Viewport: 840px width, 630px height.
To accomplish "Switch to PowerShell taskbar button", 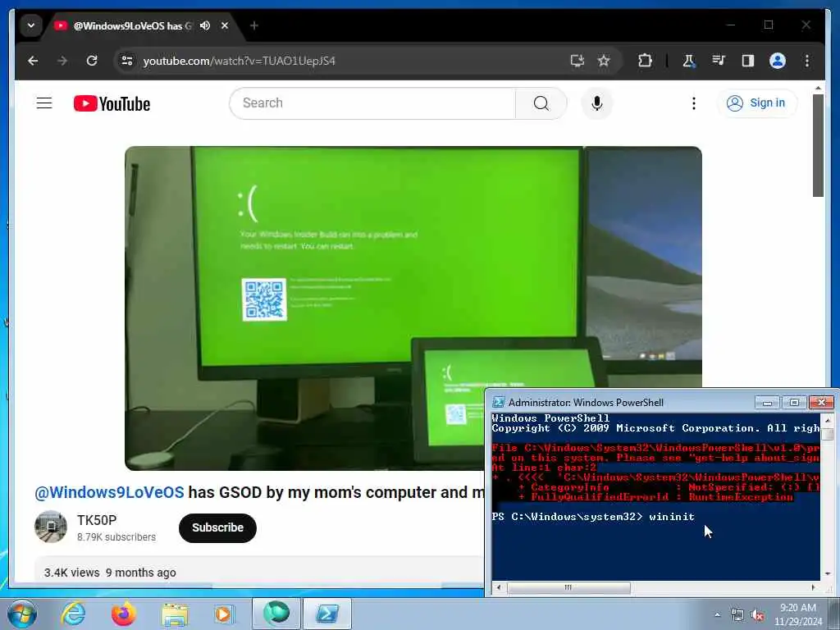I will [x=327, y=614].
